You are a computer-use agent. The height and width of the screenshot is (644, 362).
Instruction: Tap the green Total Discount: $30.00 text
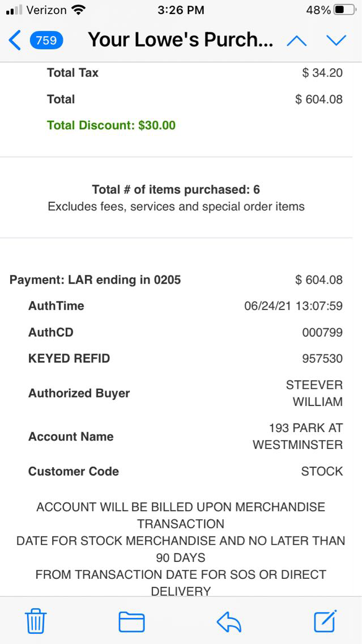pos(111,125)
